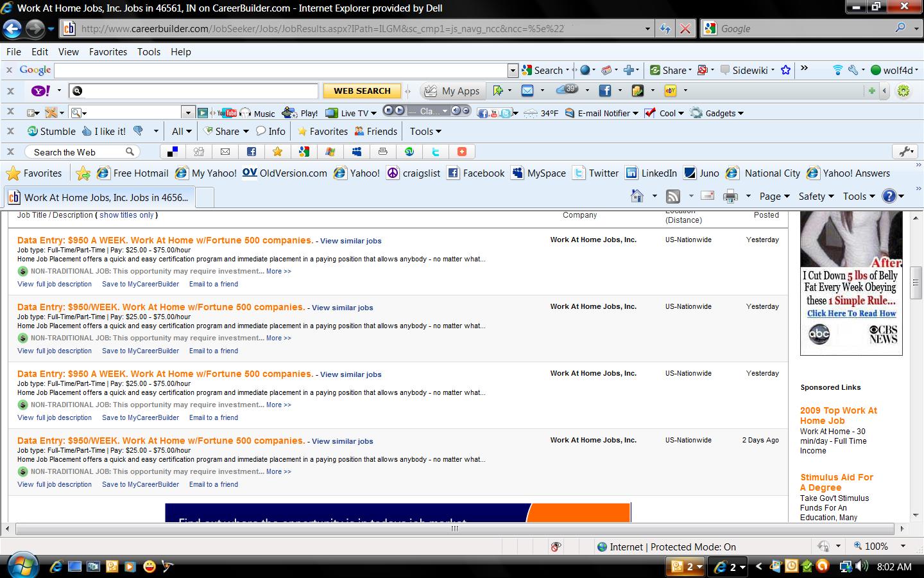Open the Favorites menu in menu bar

click(x=108, y=51)
